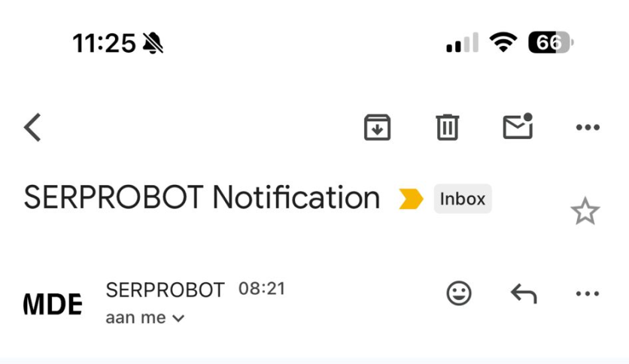Open the more options menu beside the envelope icon

[x=588, y=128]
